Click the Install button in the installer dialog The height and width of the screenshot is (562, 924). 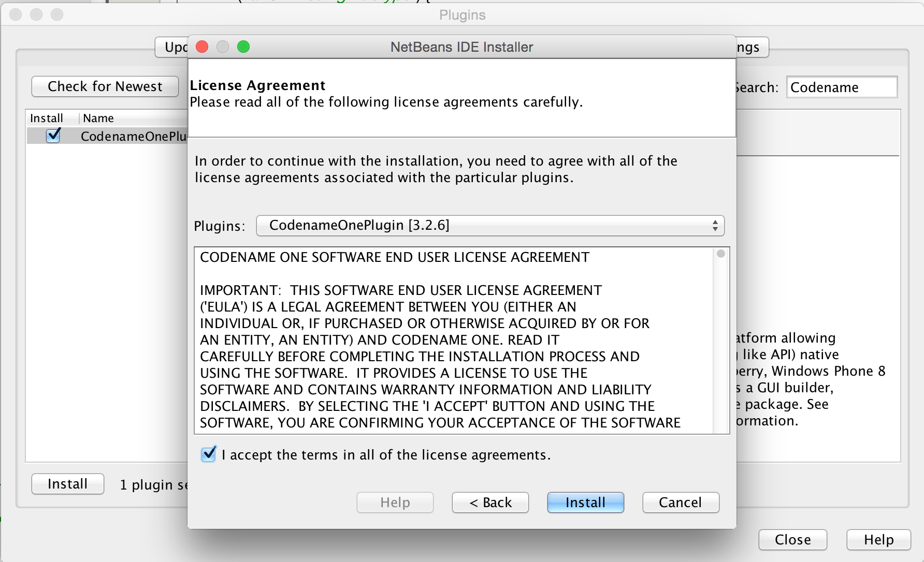click(x=585, y=502)
